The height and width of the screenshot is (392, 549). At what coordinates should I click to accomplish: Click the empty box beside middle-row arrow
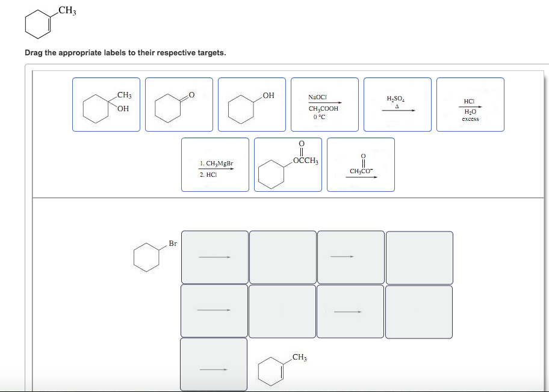282,311
